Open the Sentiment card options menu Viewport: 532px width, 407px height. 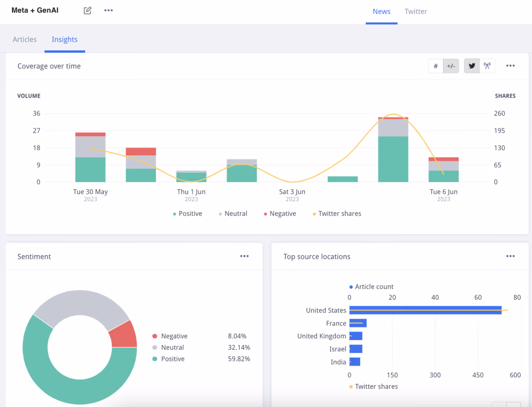(244, 256)
